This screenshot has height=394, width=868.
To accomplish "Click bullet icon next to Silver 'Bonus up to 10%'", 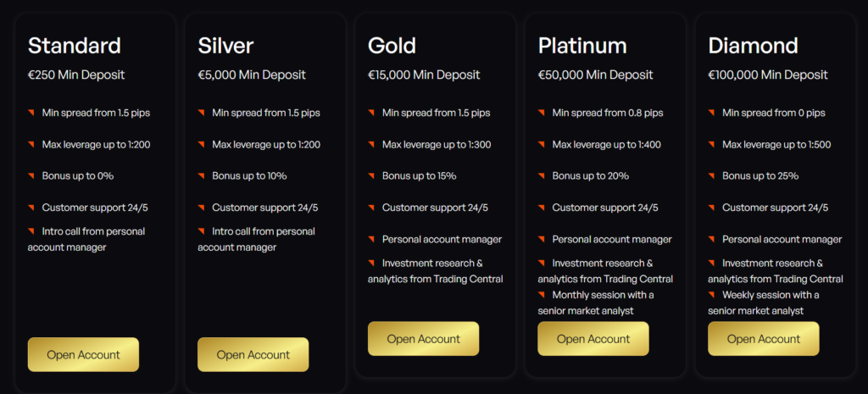I will coord(202,176).
